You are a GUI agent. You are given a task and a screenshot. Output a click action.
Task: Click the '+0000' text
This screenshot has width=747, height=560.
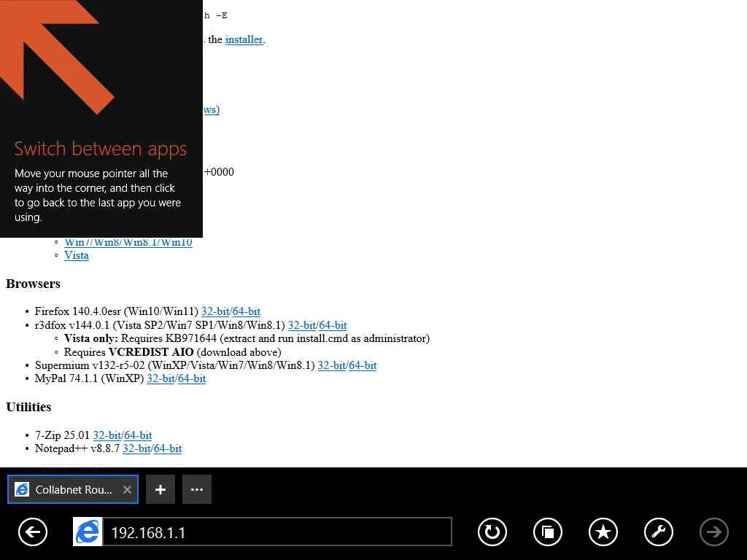click(219, 172)
